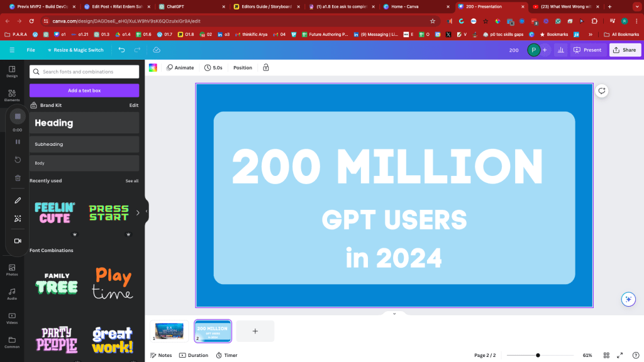Open the 61% zoom level menu
The width and height of the screenshot is (644, 362).
pyautogui.click(x=587, y=356)
